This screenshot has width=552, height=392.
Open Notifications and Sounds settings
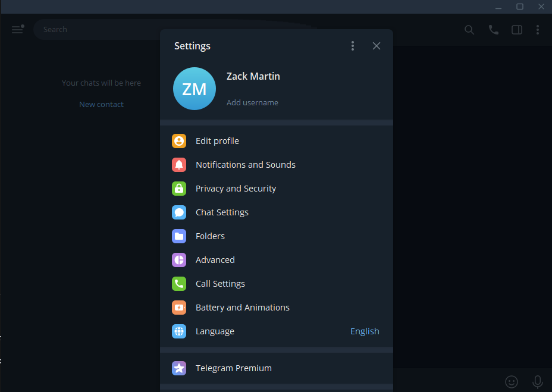pos(277,165)
